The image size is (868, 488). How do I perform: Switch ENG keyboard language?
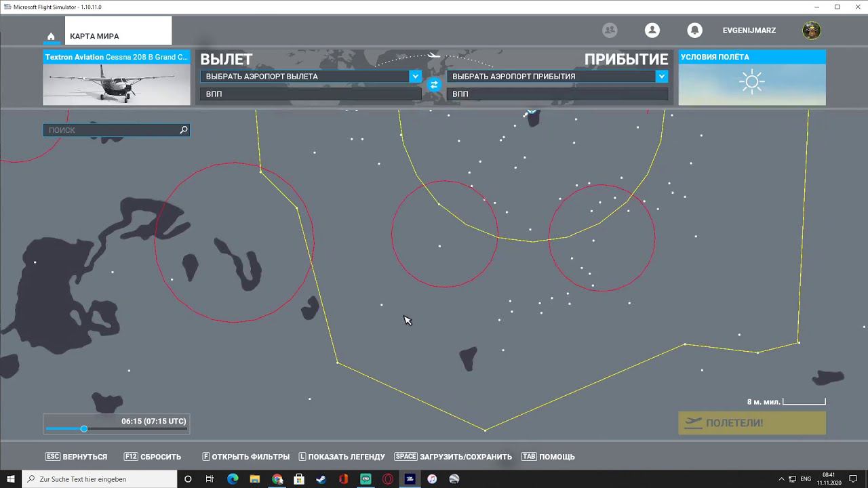pos(807,479)
